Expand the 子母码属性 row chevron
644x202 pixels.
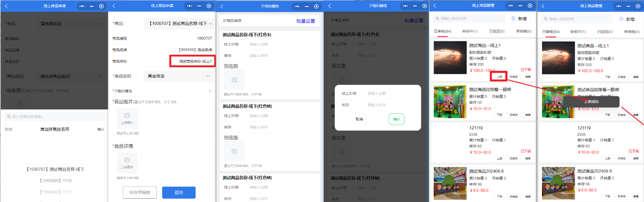210,91
